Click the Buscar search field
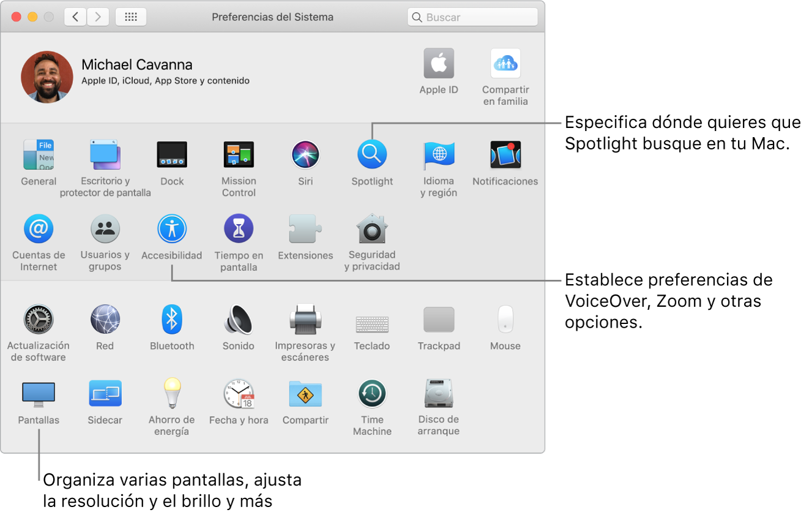812x515 pixels. coord(472,17)
